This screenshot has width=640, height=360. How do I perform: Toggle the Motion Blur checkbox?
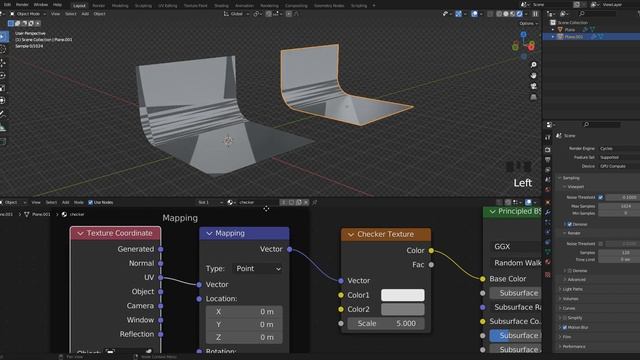pyautogui.click(x=565, y=327)
